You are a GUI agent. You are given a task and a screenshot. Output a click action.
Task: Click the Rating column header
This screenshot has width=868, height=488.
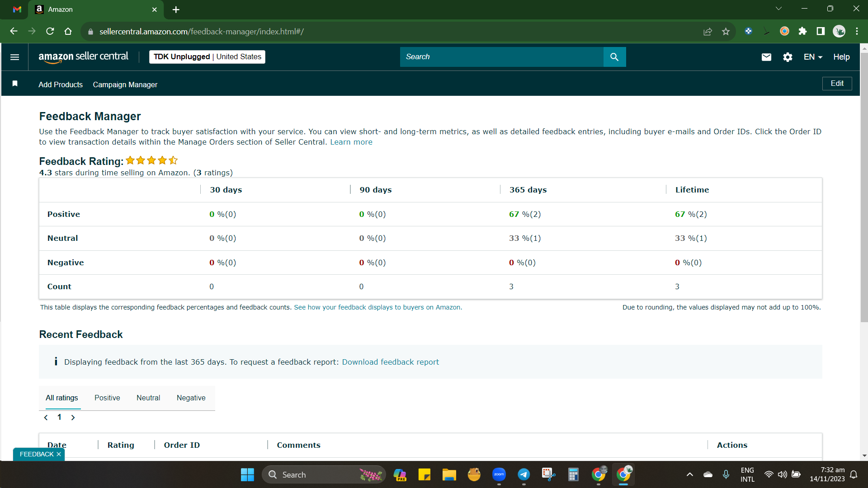point(121,445)
